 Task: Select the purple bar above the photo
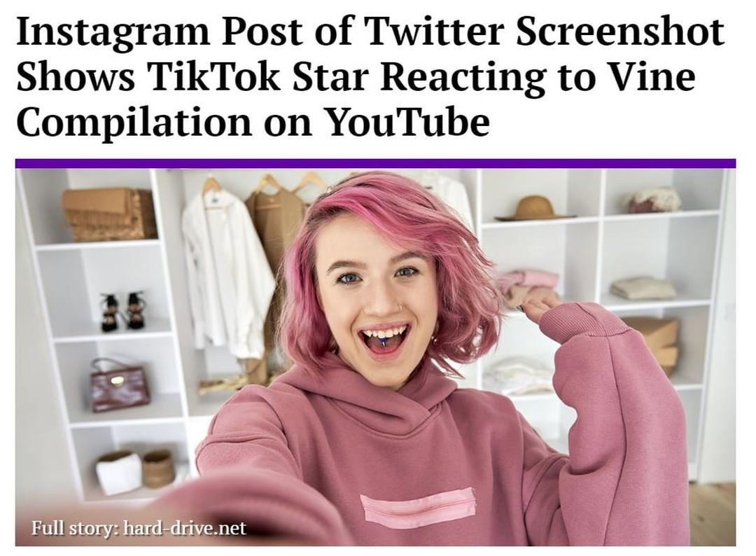(375, 163)
